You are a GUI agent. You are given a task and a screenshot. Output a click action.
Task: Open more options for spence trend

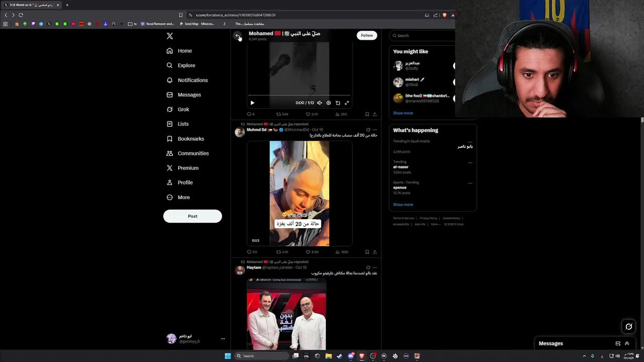470,183
